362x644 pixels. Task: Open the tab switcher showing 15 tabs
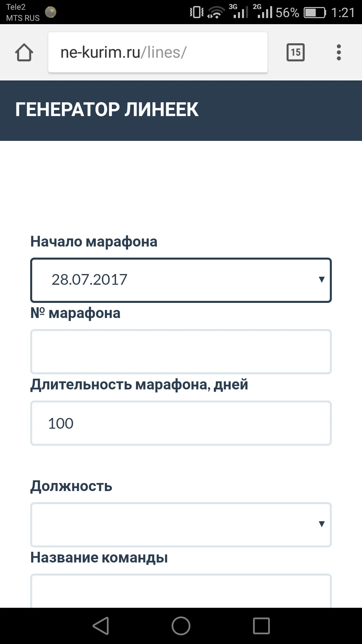(x=295, y=52)
